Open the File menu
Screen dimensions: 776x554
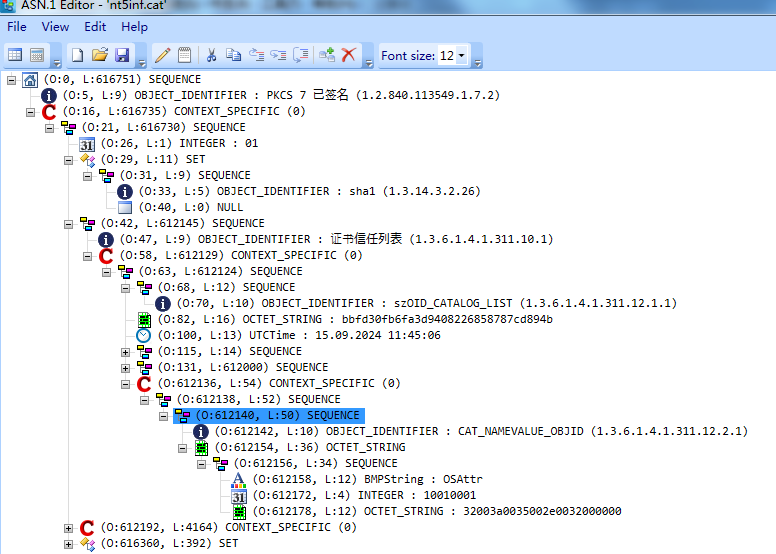pyautogui.click(x=17, y=27)
